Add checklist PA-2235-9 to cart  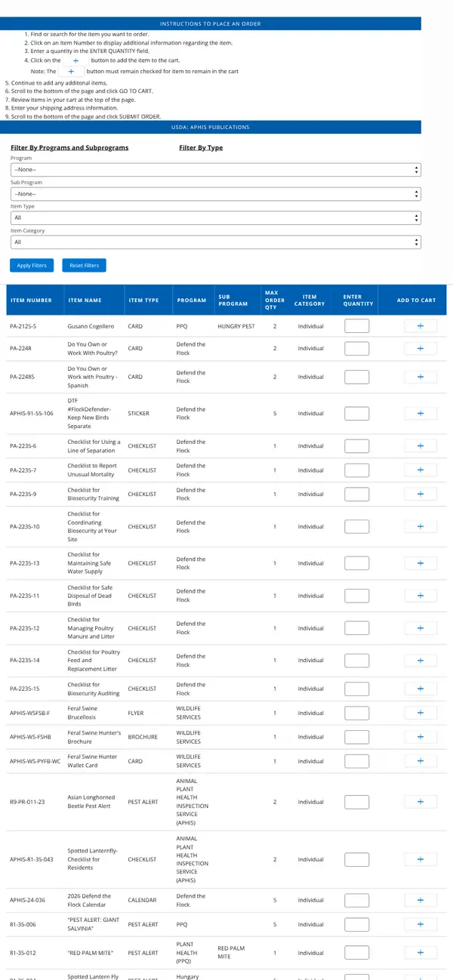click(x=421, y=495)
